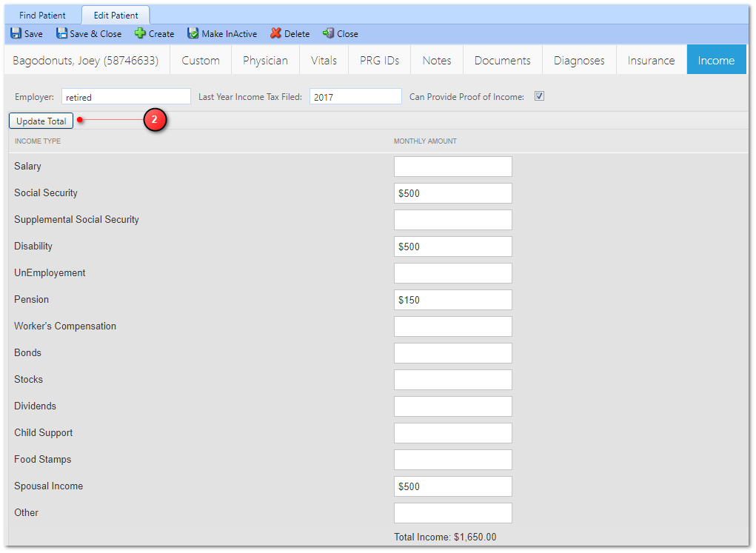Open the Documents tab
Image resolution: width=756 pixels, height=553 pixels.
pyautogui.click(x=502, y=60)
